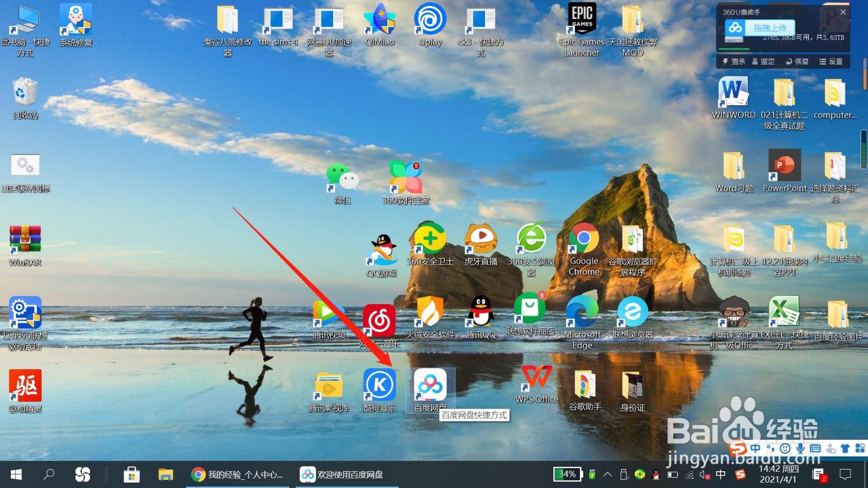Launch Microsoft Edge desktop shortcut
868x488 pixels.
click(x=582, y=323)
